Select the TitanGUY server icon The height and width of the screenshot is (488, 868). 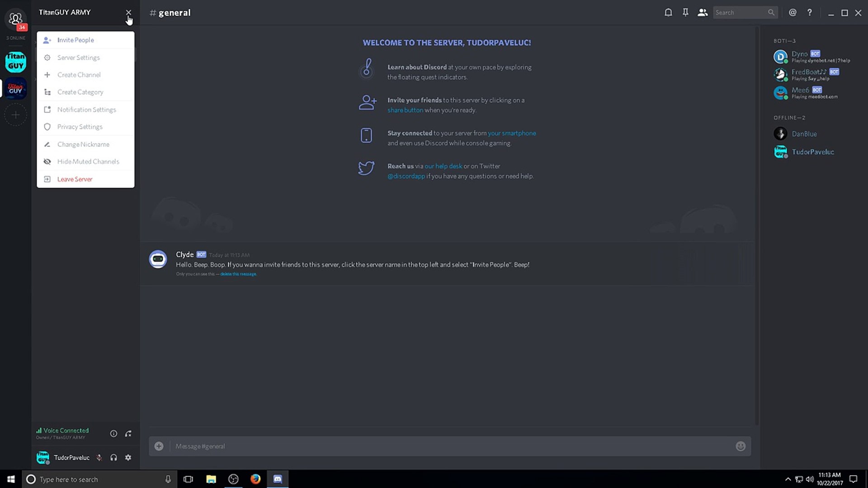(x=15, y=62)
